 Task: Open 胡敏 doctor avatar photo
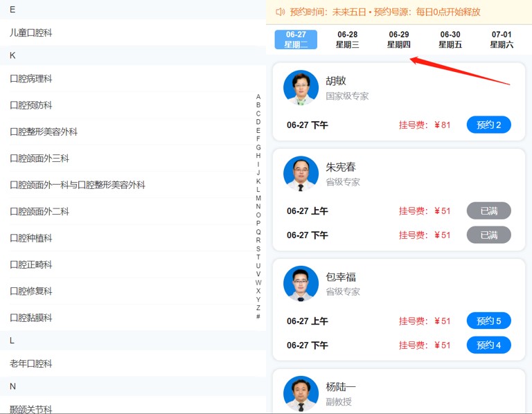301,88
